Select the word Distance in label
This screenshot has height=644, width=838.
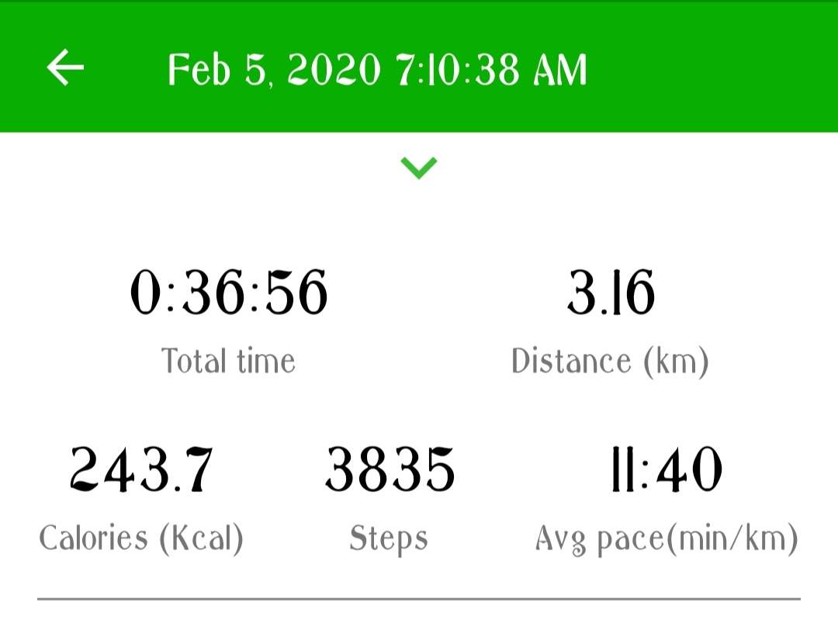pyautogui.click(x=571, y=362)
